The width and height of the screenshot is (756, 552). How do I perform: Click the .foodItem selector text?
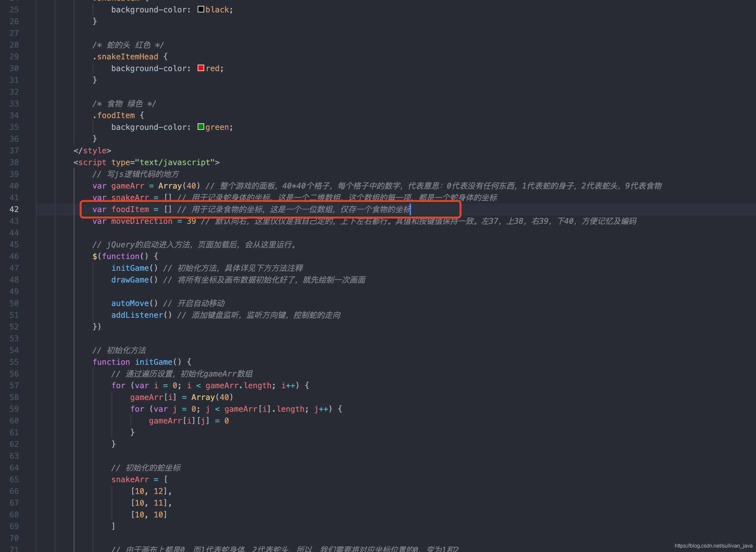[x=113, y=115]
